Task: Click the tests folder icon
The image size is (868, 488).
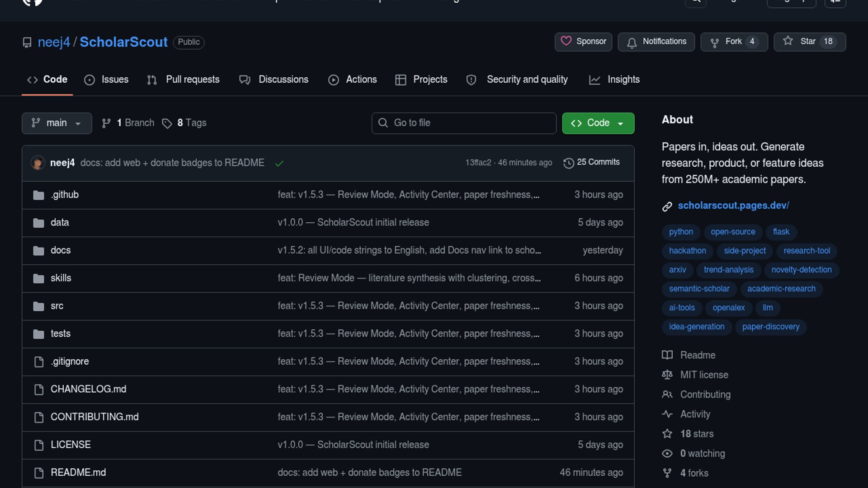Action: click(x=38, y=334)
